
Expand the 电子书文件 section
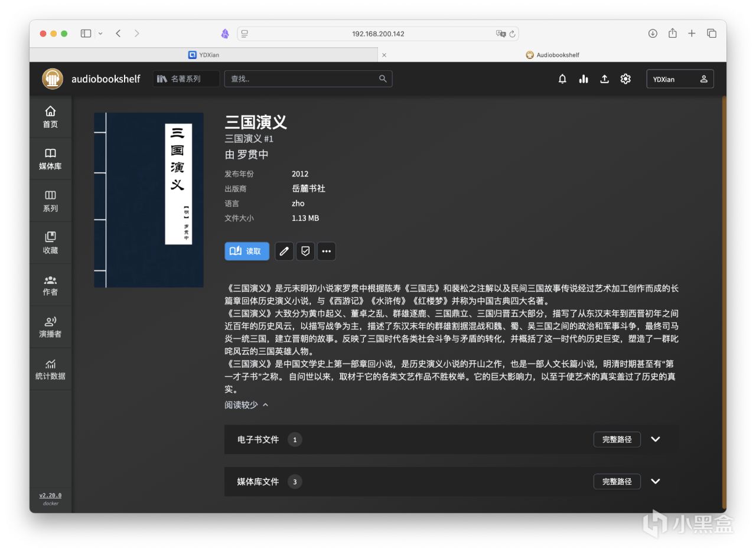click(x=655, y=439)
